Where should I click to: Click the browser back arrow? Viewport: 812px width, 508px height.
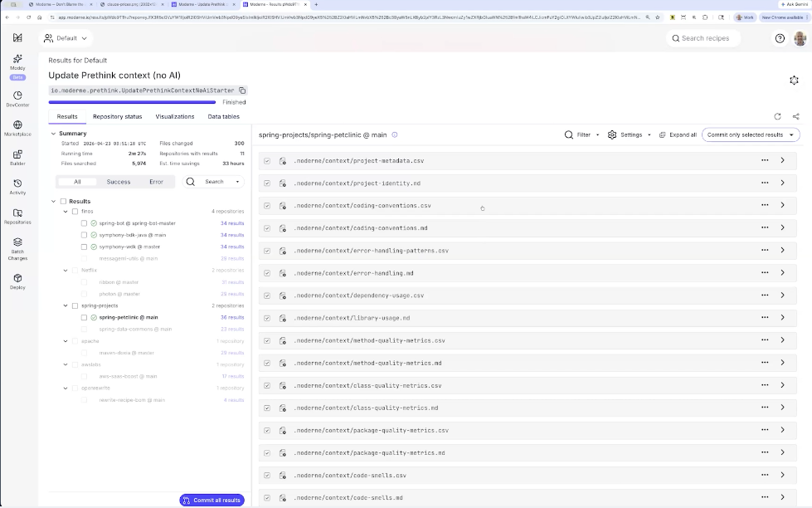coord(7,17)
